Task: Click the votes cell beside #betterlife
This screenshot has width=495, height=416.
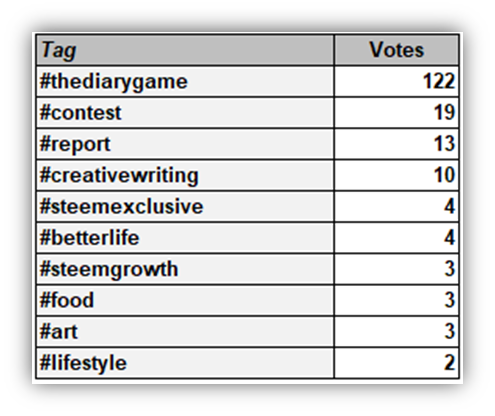Action: pos(397,238)
